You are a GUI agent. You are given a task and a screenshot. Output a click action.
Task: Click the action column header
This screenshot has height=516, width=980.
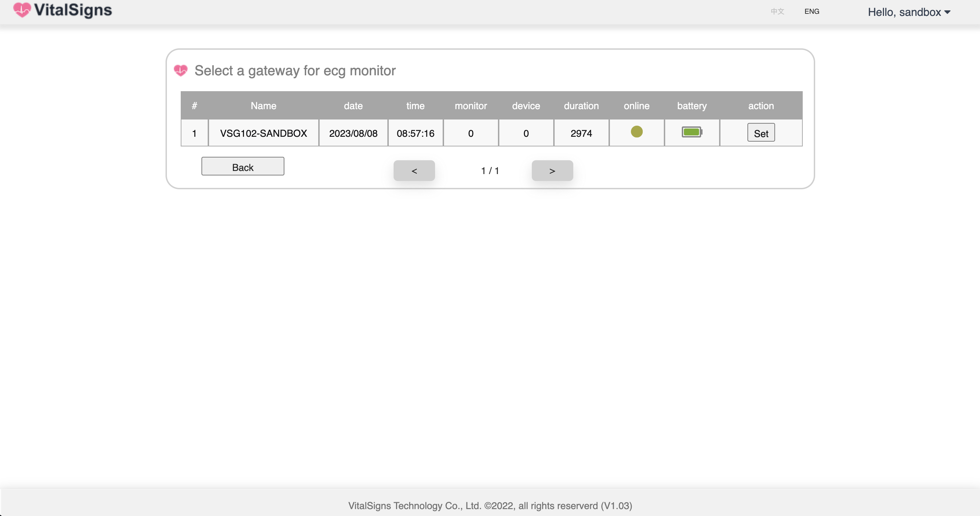point(761,106)
